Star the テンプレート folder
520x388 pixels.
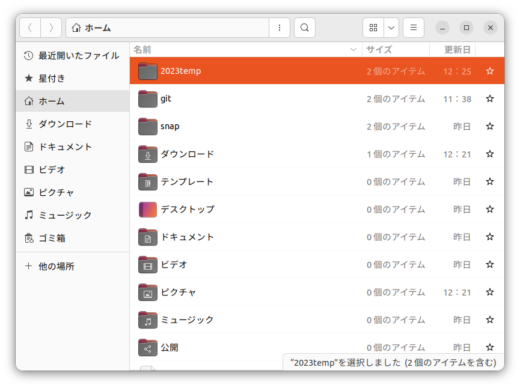(490, 181)
